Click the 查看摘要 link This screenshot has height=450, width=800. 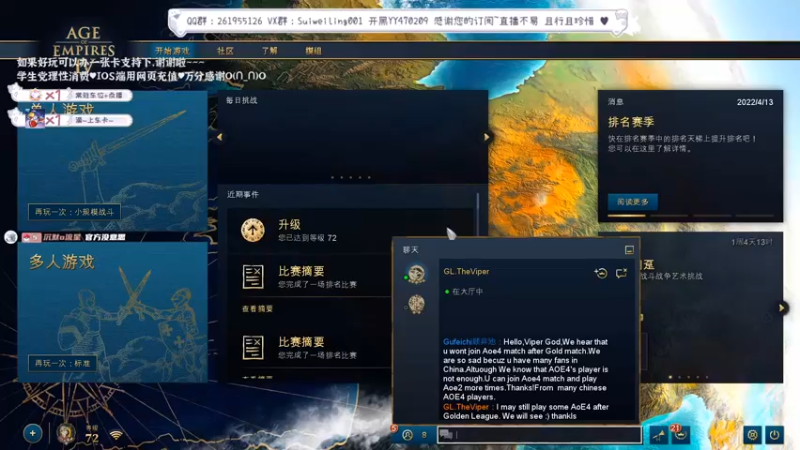[257, 309]
